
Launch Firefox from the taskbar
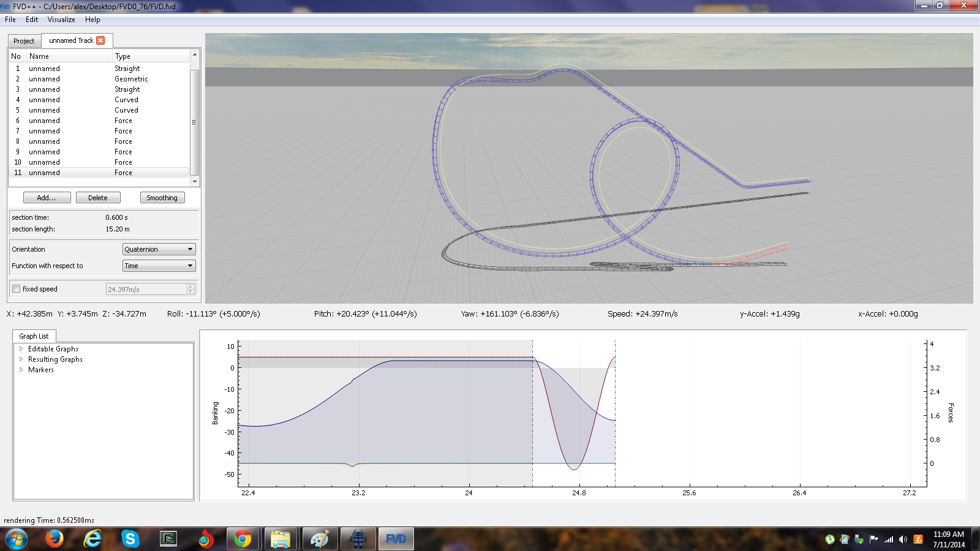coord(55,539)
